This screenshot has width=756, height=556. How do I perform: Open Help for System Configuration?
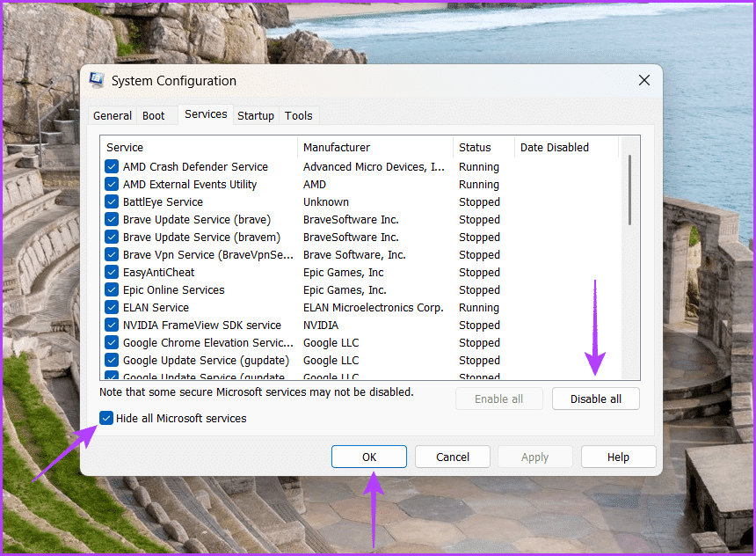(x=618, y=457)
